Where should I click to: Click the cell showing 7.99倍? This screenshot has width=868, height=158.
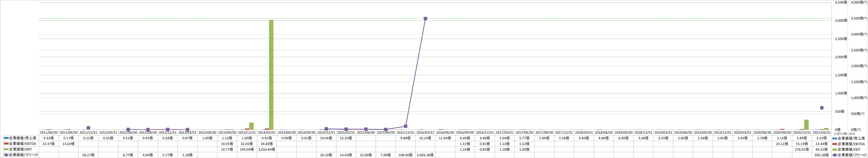coord(386,155)
